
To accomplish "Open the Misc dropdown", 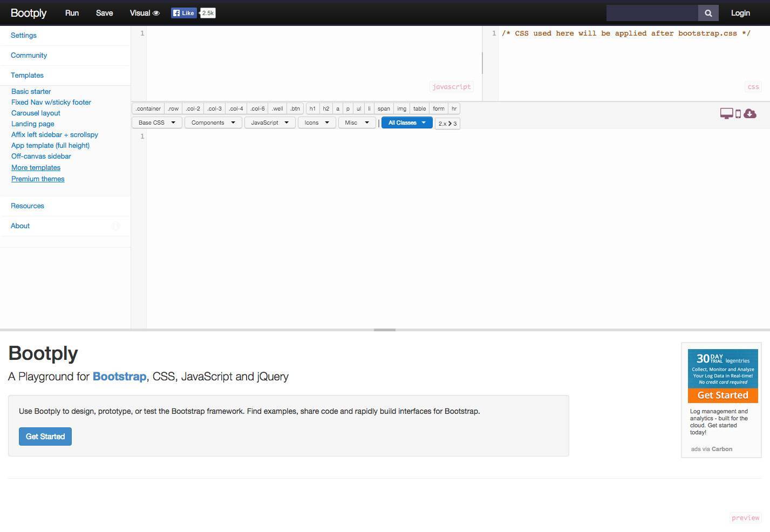I will 357,122.
